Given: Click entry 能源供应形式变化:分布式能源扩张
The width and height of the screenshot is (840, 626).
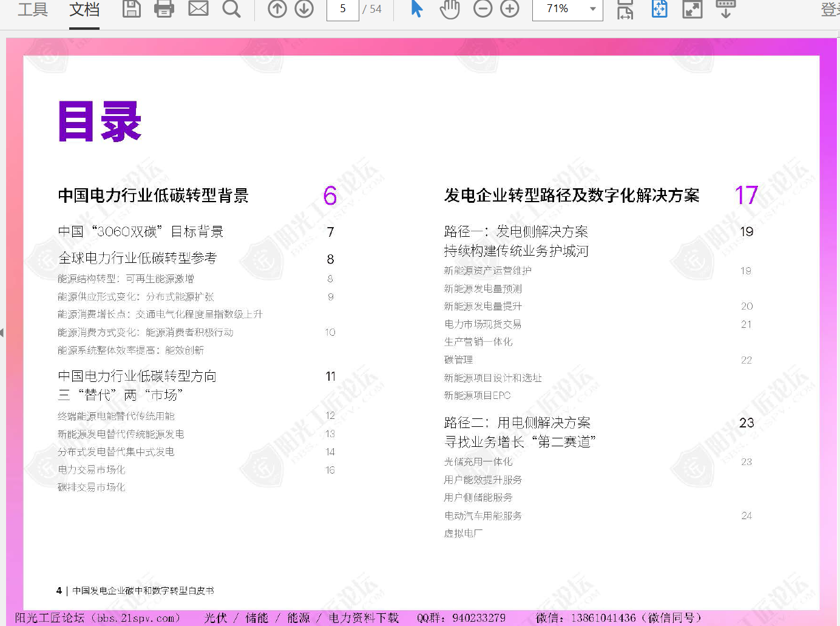Looking at the screenshot, I should point(136,297).
